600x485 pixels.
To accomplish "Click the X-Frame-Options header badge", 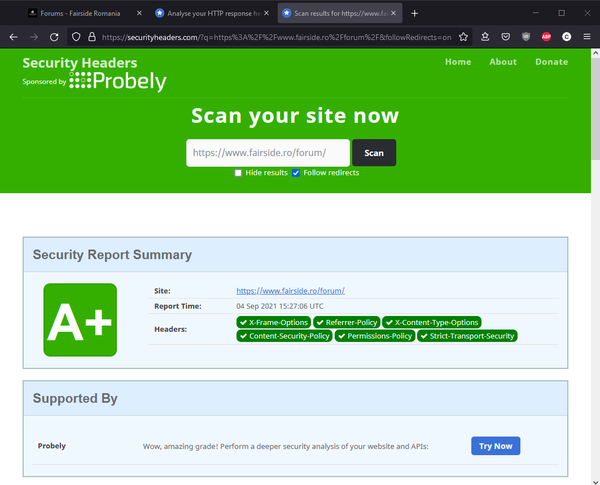I will click(x=274, y=322).
